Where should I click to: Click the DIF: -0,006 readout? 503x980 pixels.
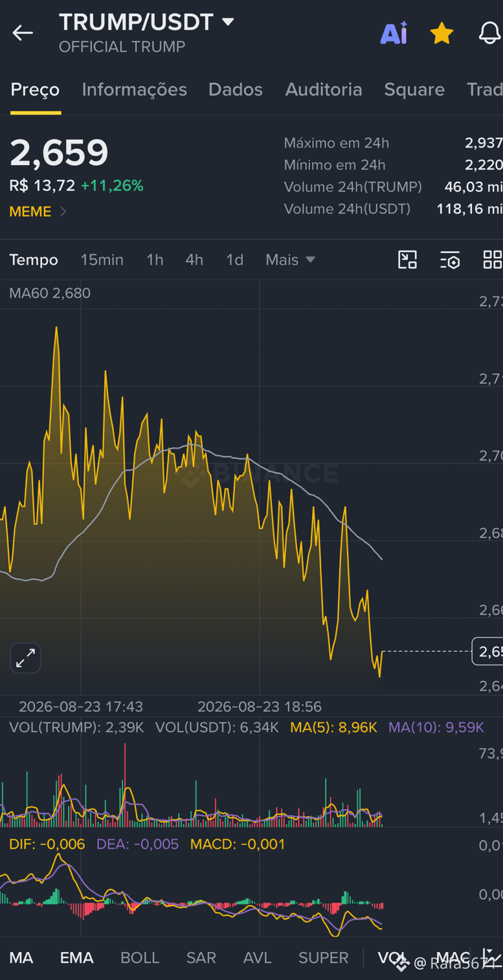[47, 844]
